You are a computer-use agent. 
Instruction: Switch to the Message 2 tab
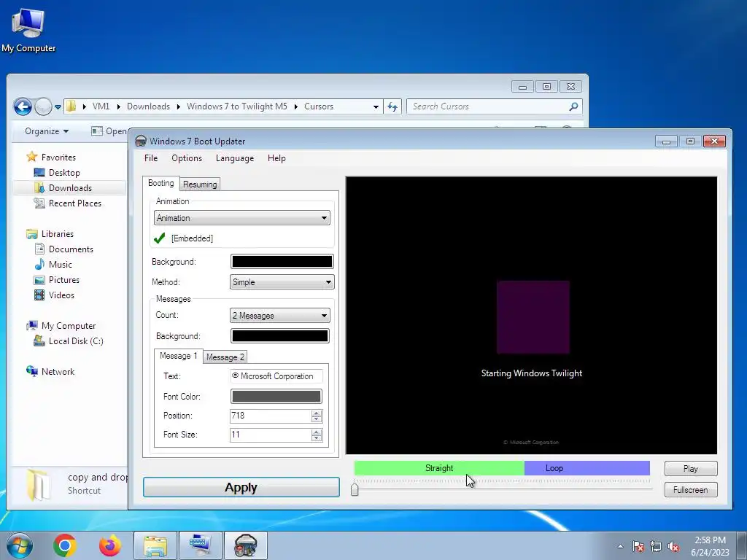tap(225, 357)
